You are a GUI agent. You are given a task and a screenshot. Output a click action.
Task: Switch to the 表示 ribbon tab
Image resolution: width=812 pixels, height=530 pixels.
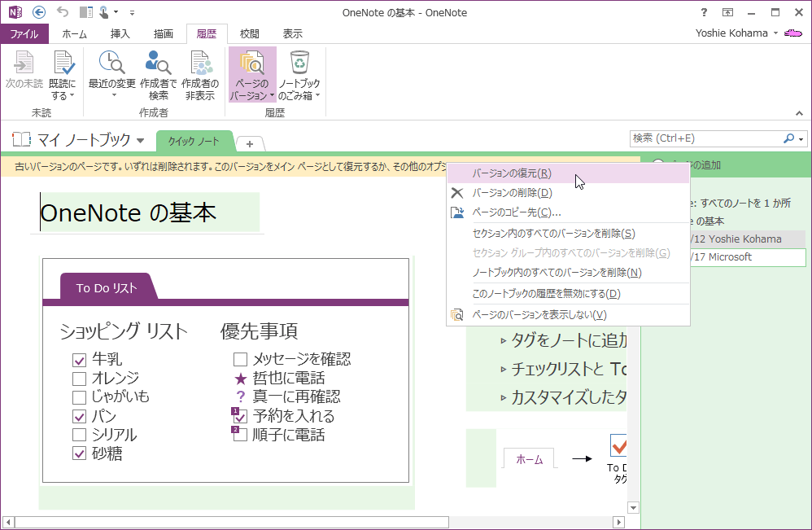pyautogui.click(x=293, y=33)
